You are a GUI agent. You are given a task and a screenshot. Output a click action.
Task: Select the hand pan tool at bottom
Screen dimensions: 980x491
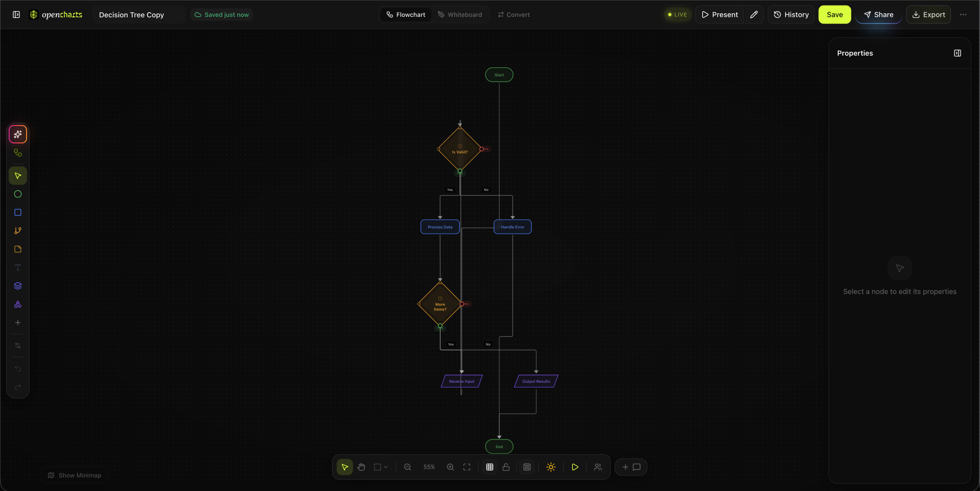(x=362, y=467)
